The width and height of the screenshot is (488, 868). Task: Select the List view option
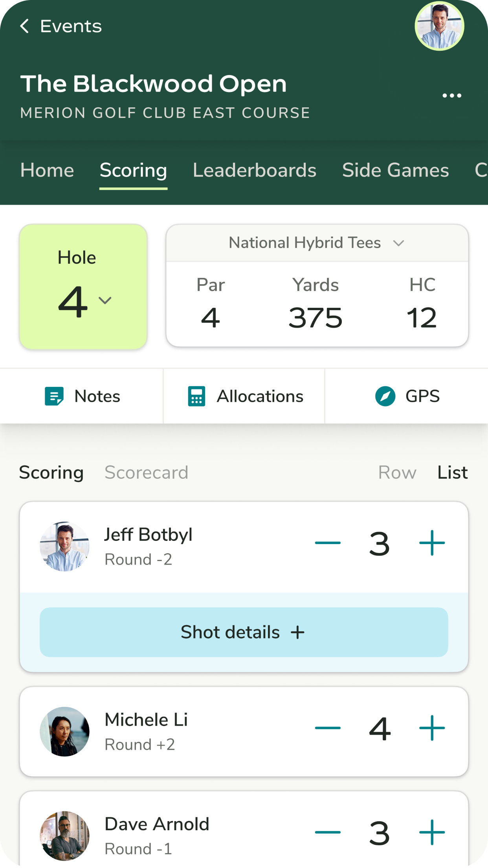(452, 473)
